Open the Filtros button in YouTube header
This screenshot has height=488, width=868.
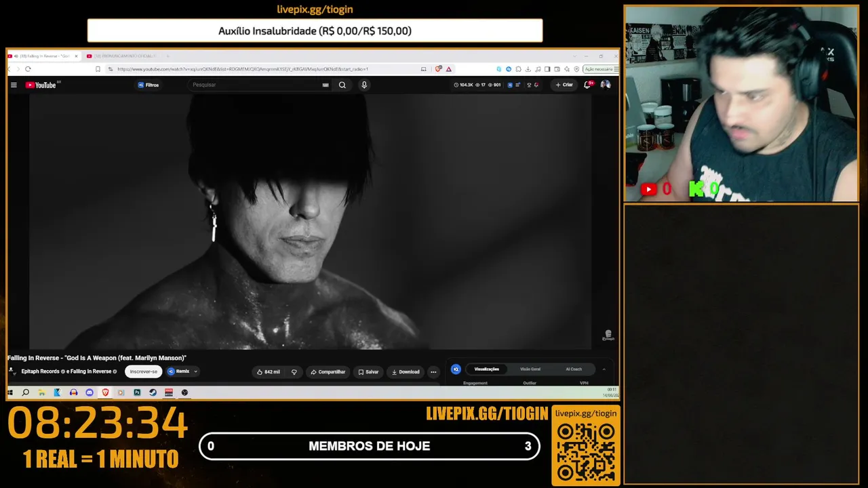click(149, 85)
